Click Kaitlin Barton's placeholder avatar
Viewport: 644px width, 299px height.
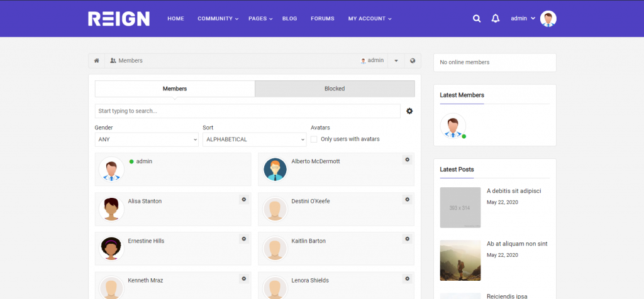[x=275, y=249]
